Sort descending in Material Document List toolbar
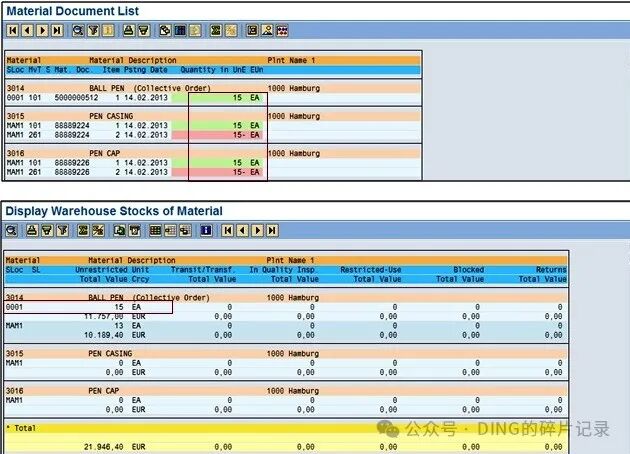 (144, 31)
